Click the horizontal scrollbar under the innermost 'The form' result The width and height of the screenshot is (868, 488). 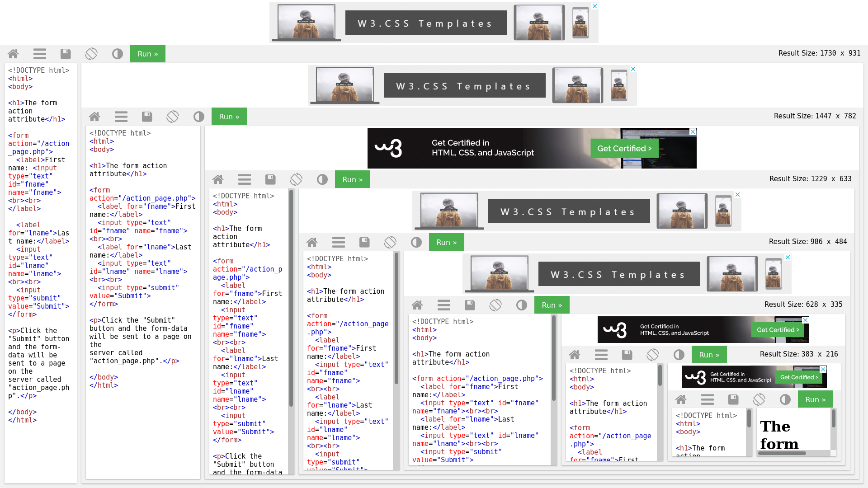(x=782, y=453)
